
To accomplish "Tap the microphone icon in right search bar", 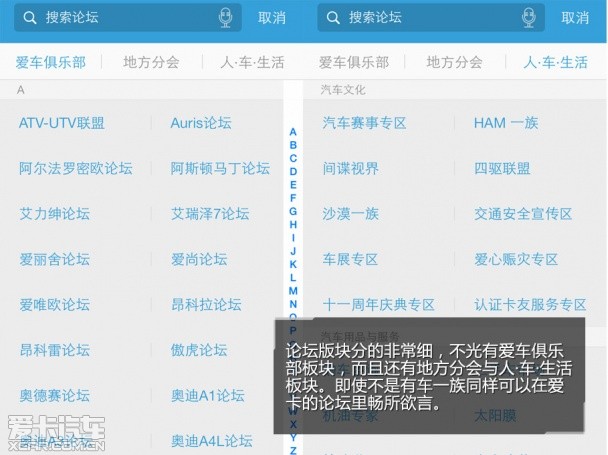I will pyautogui.click(x=529, y=18).
